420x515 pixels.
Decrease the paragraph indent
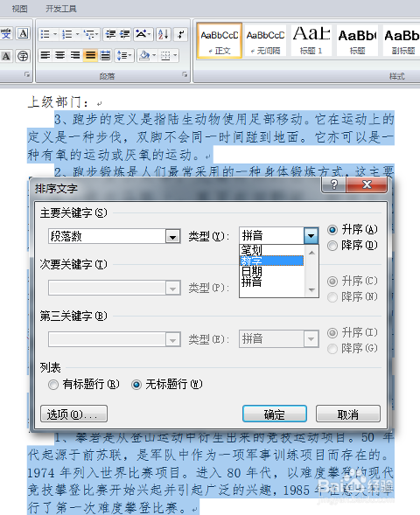111,34
